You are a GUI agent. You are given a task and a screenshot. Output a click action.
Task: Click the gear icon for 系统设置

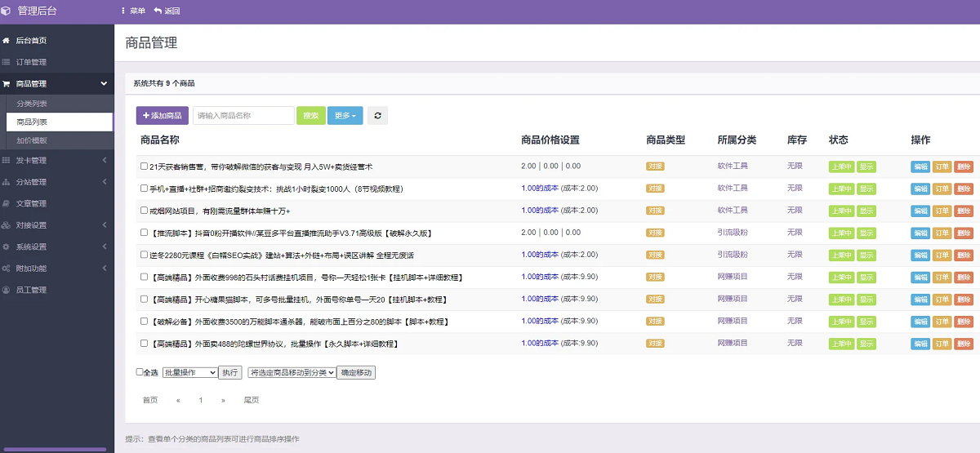coord(7,246)
